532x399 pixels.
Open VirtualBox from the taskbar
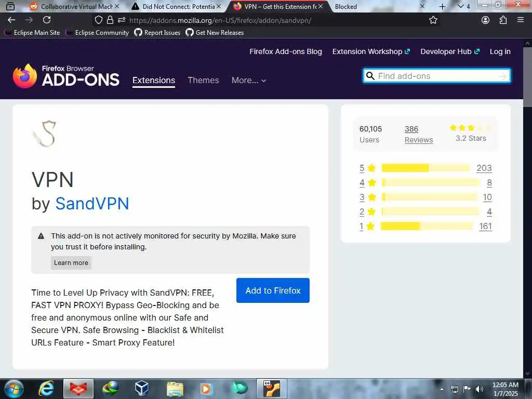(141, 389)
